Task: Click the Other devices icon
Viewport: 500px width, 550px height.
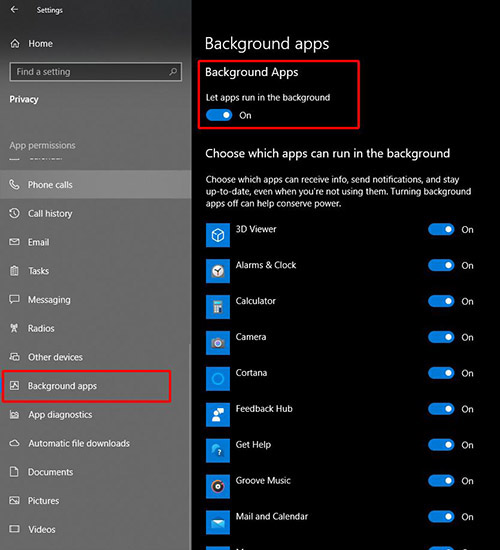Action: click(14, 357)
